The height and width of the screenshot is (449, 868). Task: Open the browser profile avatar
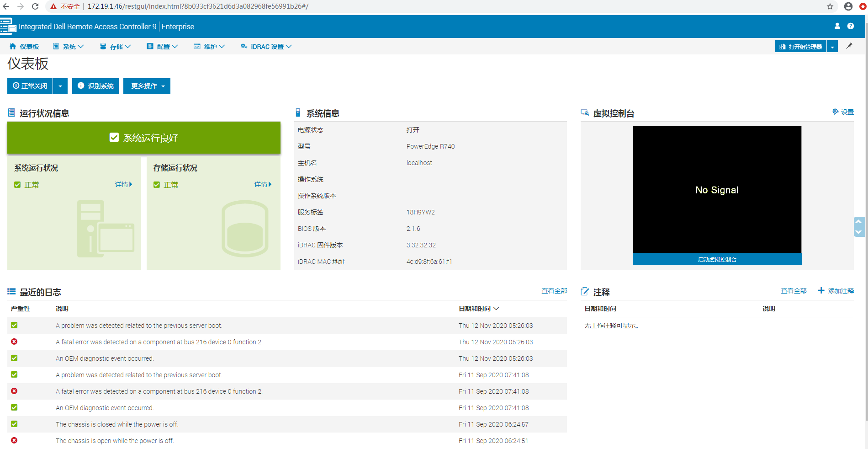tap(848, 6)
